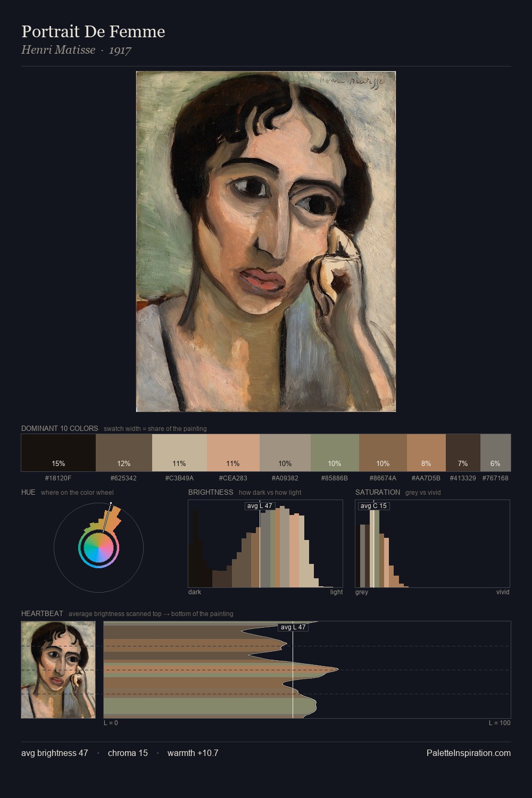This screenshot has height=798, width=532.
Task: Click the #18120F dark swatch
Action: [59, 453]
